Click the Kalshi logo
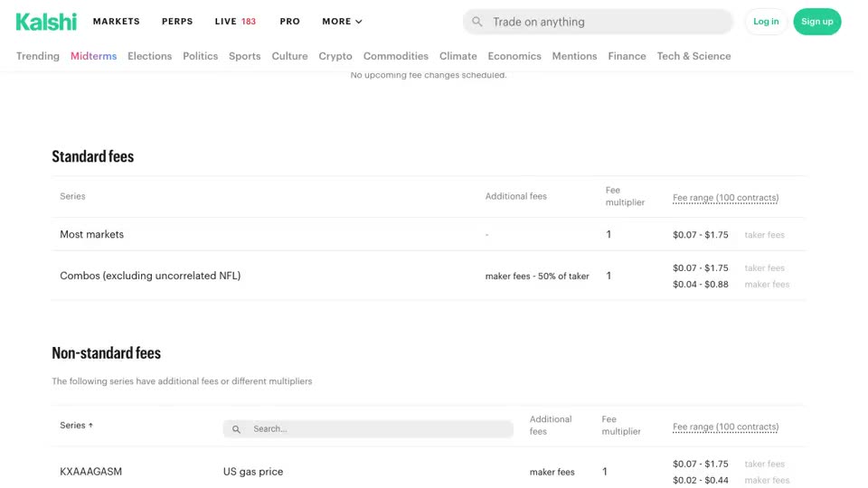Image resolution: width=868 pixels, height=488 pixels. pos(46,22)
